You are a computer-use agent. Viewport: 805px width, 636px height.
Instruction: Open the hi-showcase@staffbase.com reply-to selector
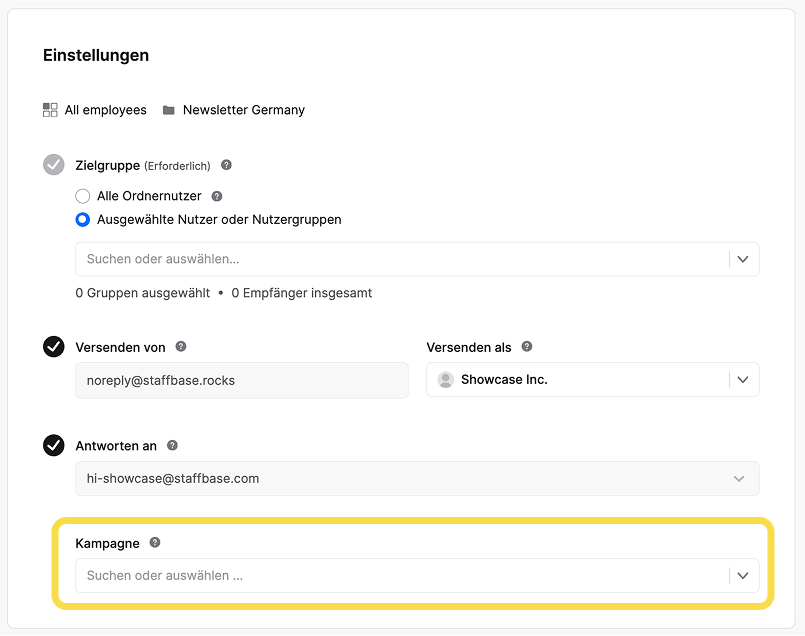click(417, 478)
